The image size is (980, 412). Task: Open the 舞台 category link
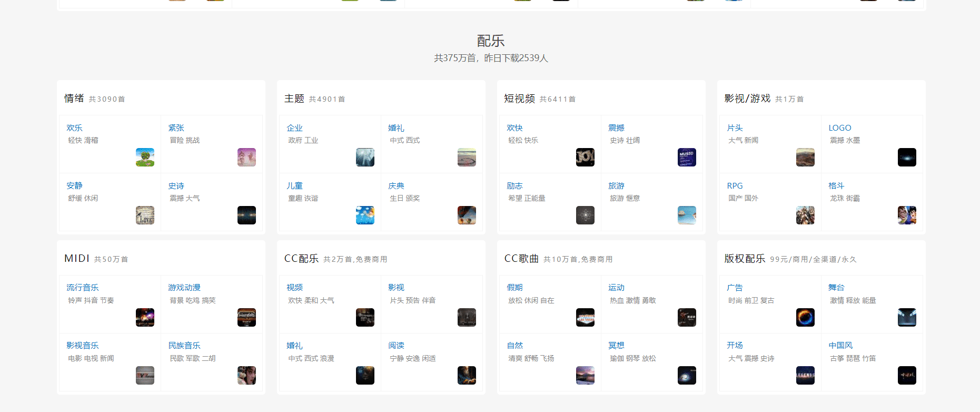836,287
